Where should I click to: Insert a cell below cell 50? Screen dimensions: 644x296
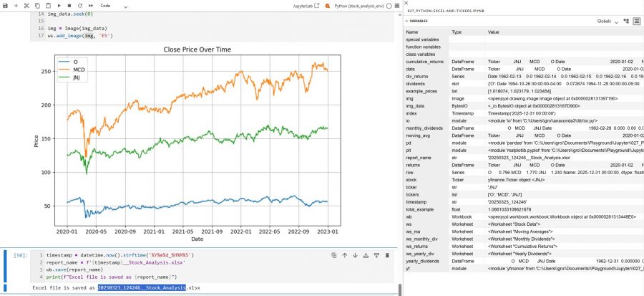tap(376, 255)
